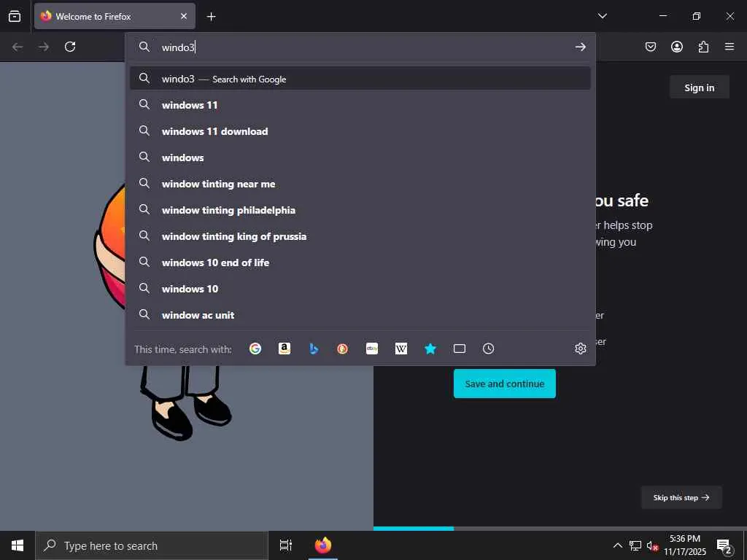This screenshot has height=560, width=747.
Task: Open the network tray icon
Action: point(635,545)
